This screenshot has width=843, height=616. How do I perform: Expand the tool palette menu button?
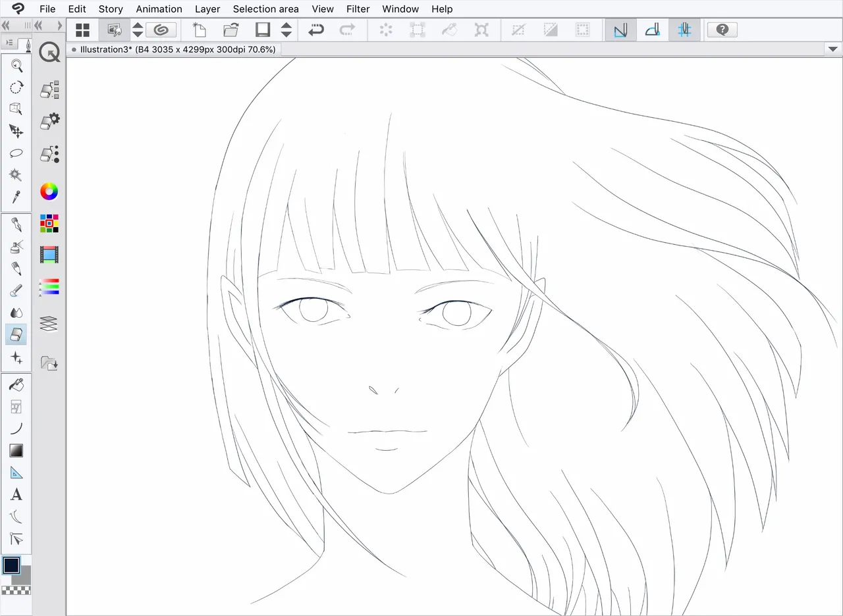9,43
